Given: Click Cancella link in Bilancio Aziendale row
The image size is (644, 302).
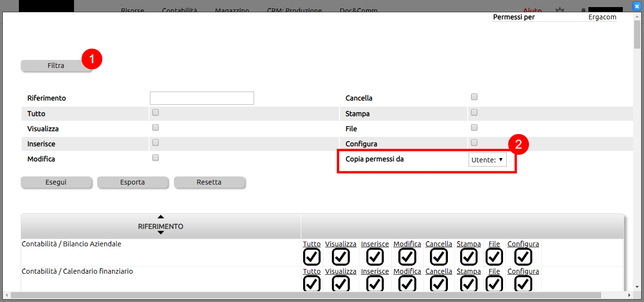Looking at the screenshot, I should click(x=439, y=244).
